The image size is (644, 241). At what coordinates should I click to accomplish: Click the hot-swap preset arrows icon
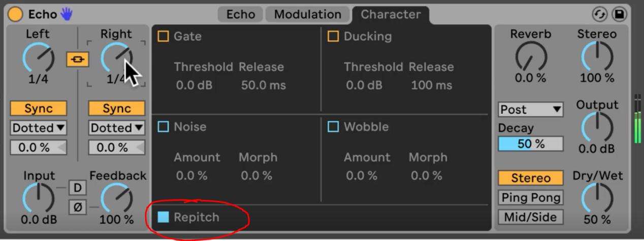tap(600, 15)
